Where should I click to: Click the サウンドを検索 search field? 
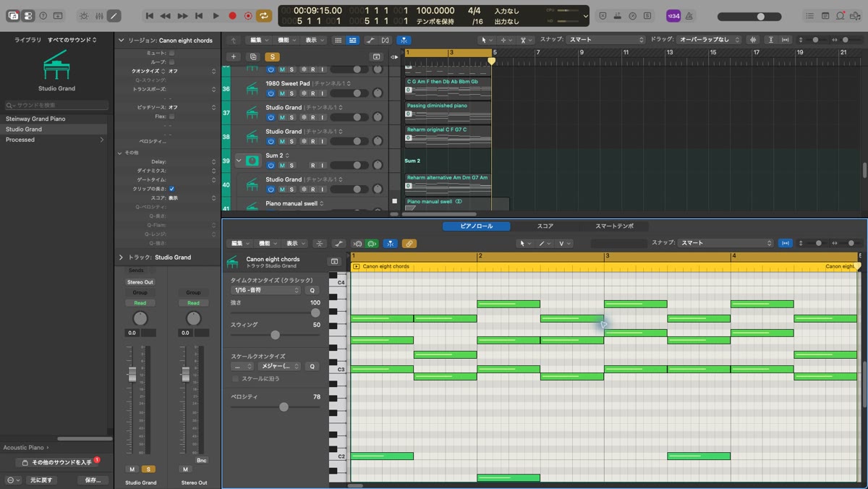[x=56, y=105]
